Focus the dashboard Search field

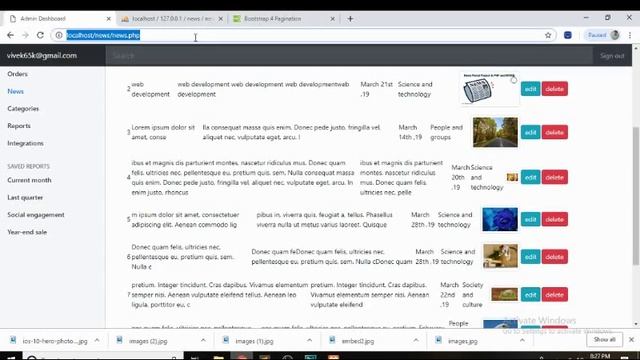point(349,56)
